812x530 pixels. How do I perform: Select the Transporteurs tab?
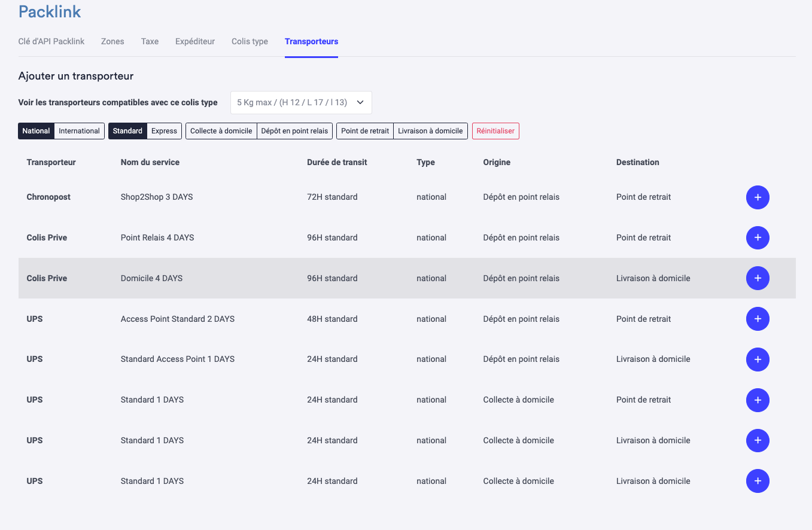tap(311, 41)
